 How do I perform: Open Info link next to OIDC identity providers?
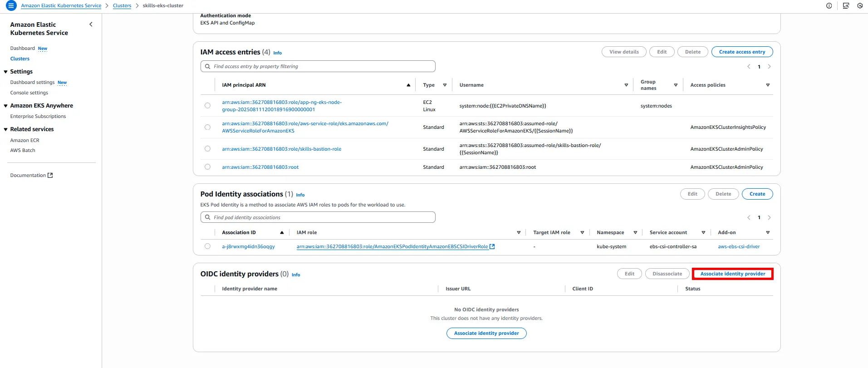(295, 275)
